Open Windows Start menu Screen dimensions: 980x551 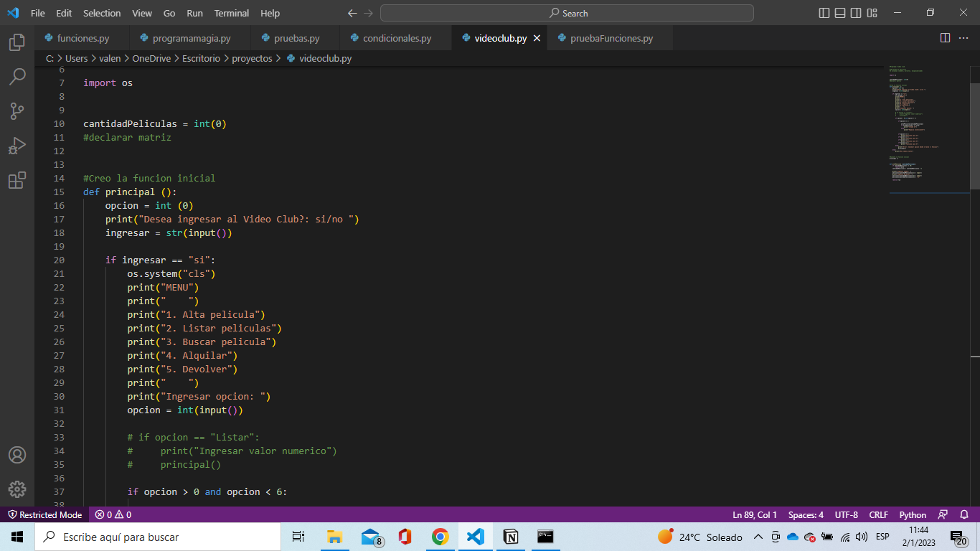pos(17,537)
